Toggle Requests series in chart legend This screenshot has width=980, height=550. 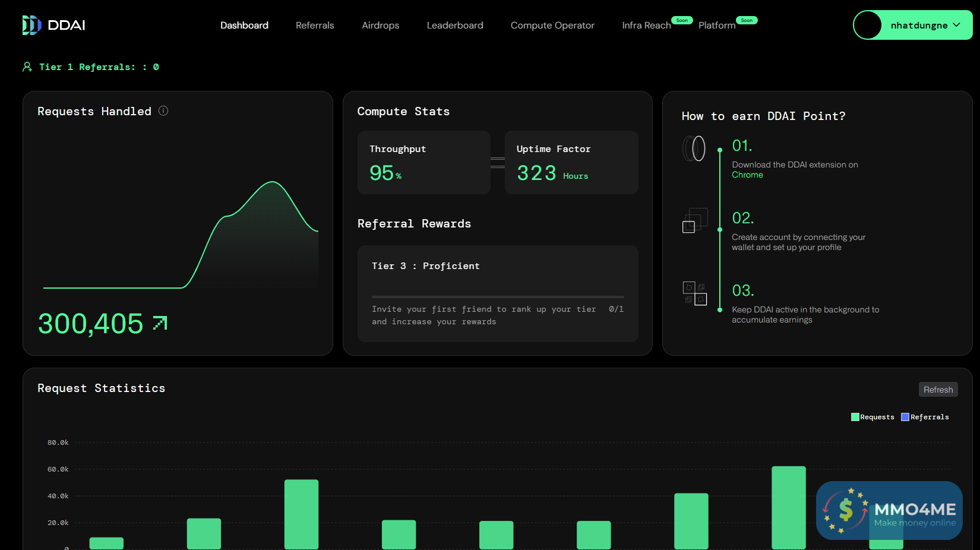pyautogui.click(x=872, y=417)
